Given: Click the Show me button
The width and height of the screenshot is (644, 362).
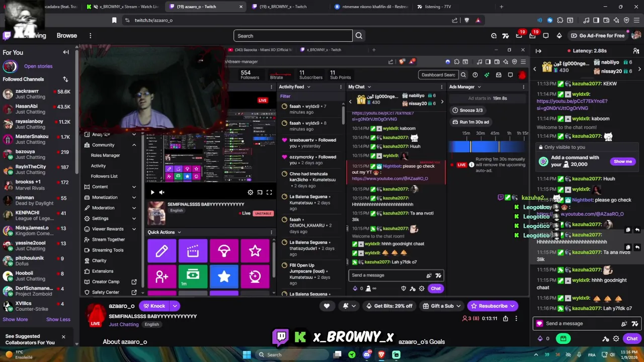Looking at the screenshot, I should (622, 161).
